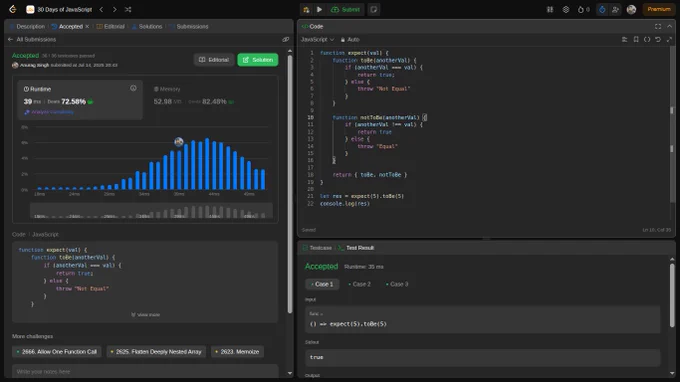The width and height of the screenshot is (680, 382).
Task: Select Case 2 result
Action: click(360, 284)
